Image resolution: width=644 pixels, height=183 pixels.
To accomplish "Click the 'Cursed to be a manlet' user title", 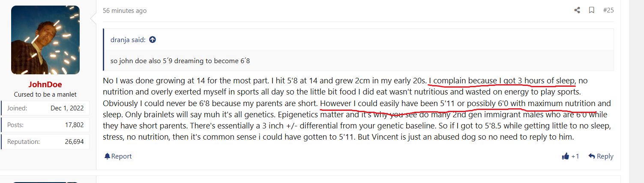I will [45, 94].
